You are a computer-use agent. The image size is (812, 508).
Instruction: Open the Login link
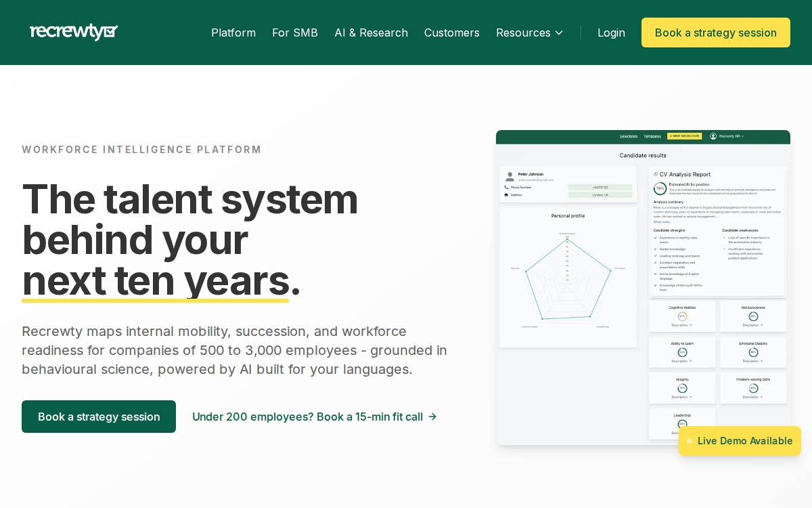(x=611, y=33)
